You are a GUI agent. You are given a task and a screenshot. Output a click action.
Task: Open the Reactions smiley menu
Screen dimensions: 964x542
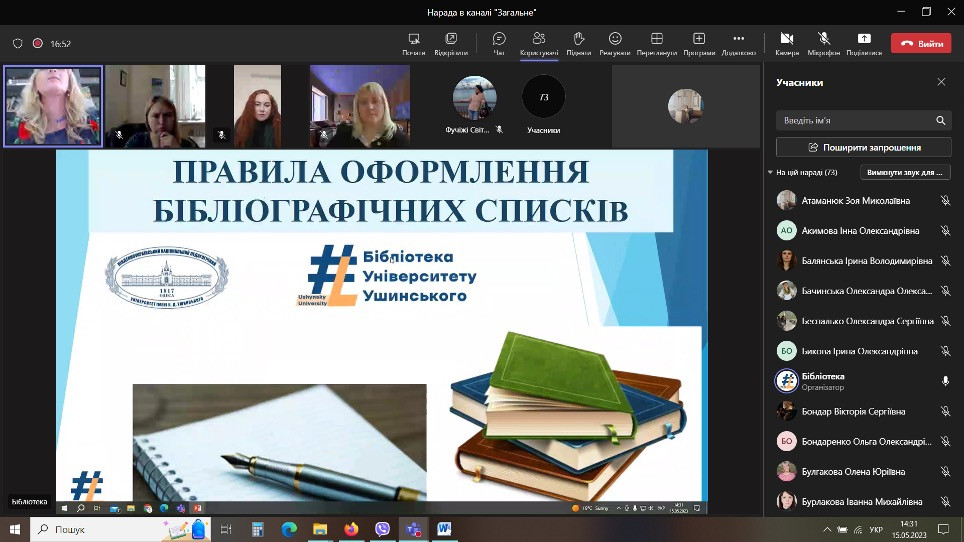[615, 39]
